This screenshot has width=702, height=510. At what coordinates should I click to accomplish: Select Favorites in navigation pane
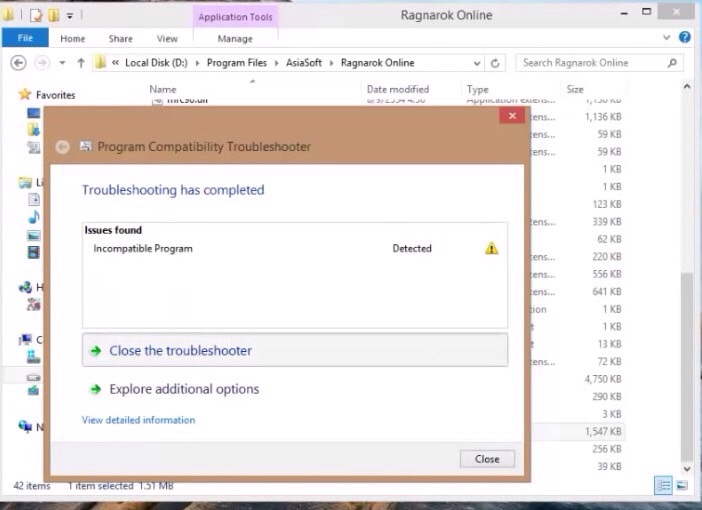point(56,95)
